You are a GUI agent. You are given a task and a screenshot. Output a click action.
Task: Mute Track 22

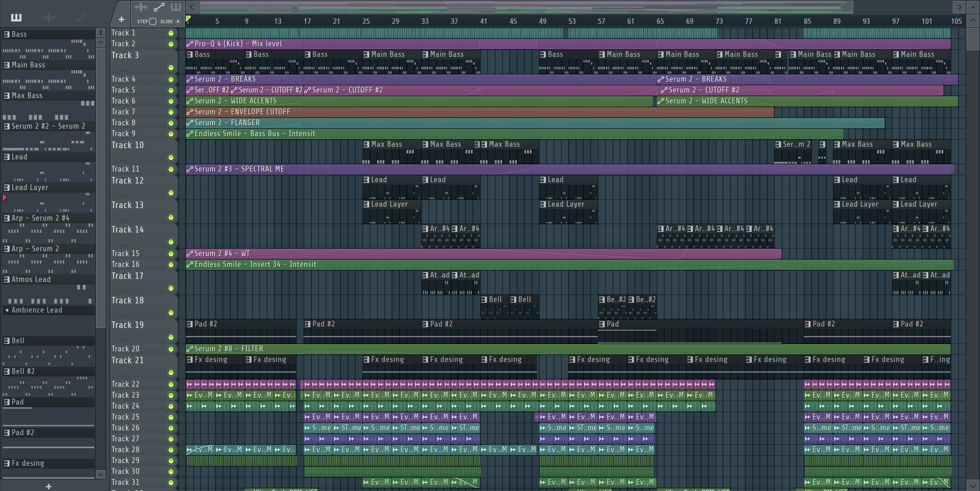coord(171,385)
